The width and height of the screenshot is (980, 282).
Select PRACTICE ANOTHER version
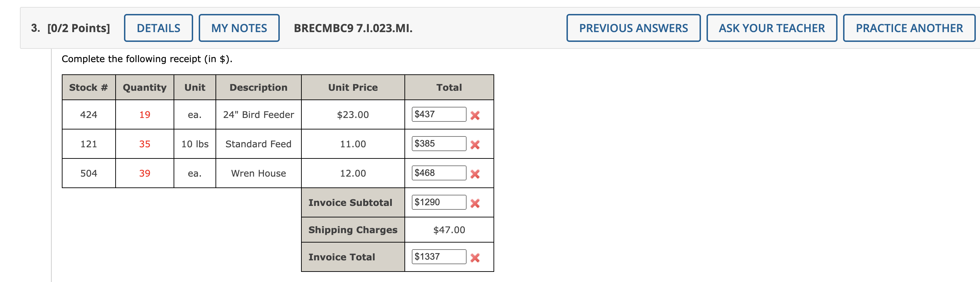909,28
